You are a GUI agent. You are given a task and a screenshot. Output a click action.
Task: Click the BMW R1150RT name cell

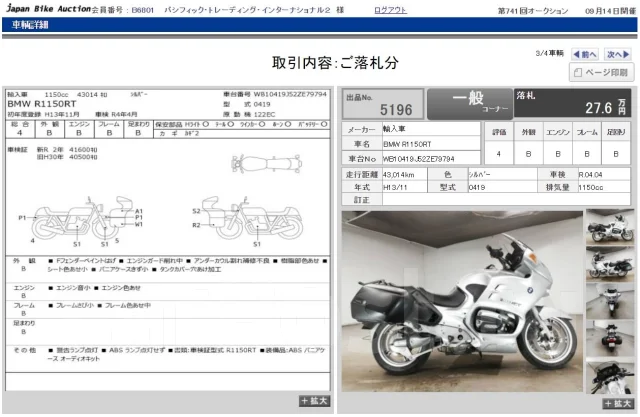[431, 144]
